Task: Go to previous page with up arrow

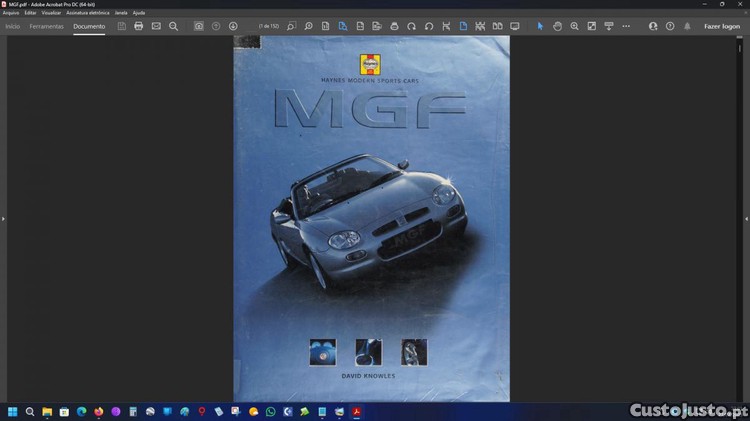Action: [216, 26]
